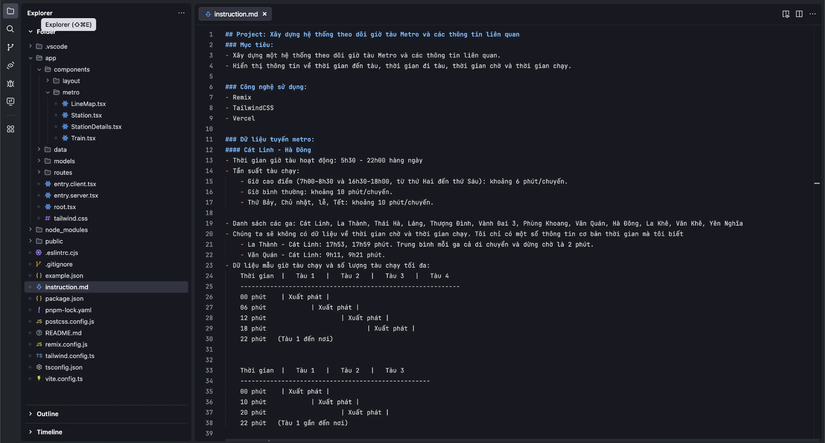Open the Search view in activity bar
The image size is (825, 443).
(10, 29)
